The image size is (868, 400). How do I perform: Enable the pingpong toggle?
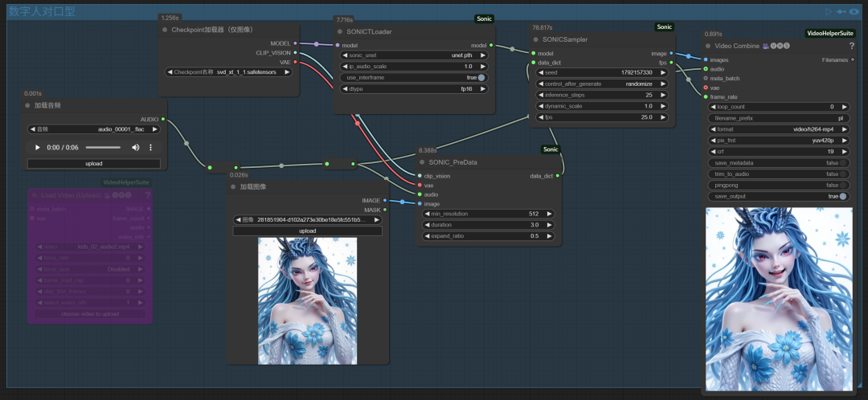click(x=843, y=185)
